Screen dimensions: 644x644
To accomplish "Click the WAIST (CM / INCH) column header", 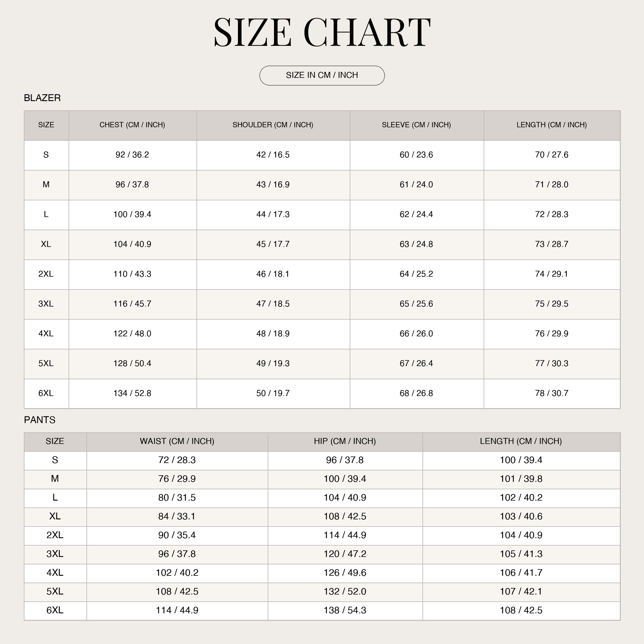I will point(177,441).
